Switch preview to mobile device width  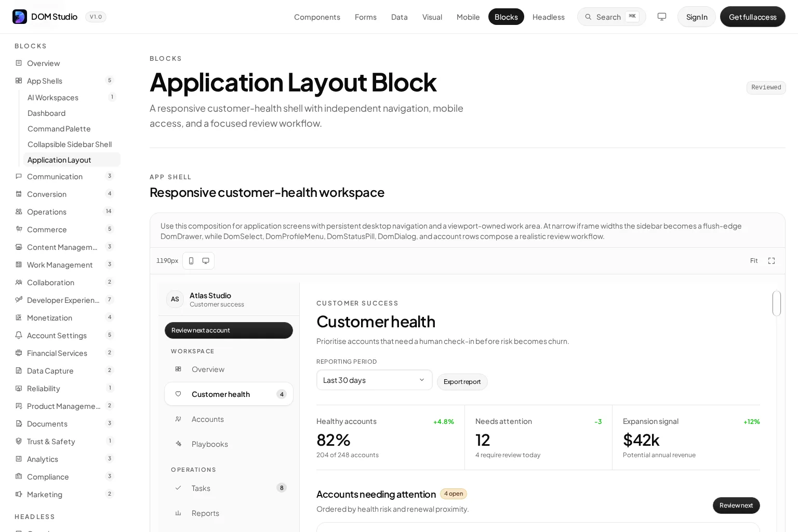click(191, 261)
